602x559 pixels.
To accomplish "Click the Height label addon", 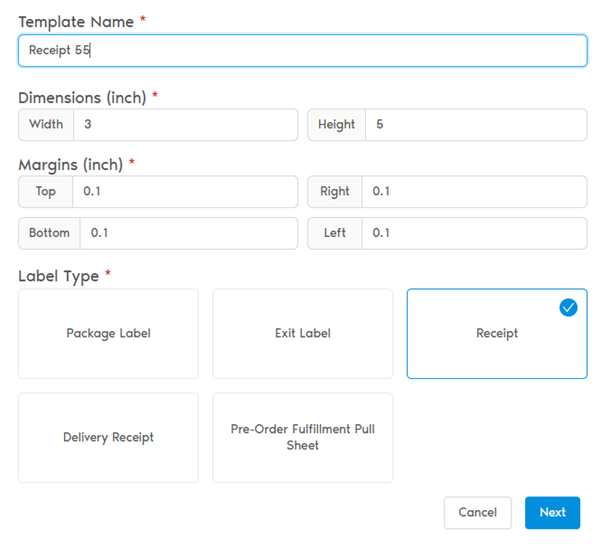I will tap(336, 125).
